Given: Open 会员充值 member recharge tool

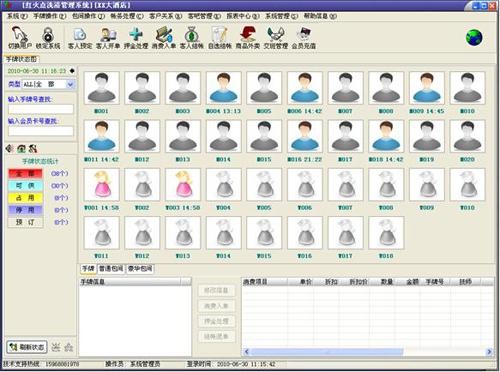Looking at the screenshot, I should pyautogui.click(x=304, y=37).
